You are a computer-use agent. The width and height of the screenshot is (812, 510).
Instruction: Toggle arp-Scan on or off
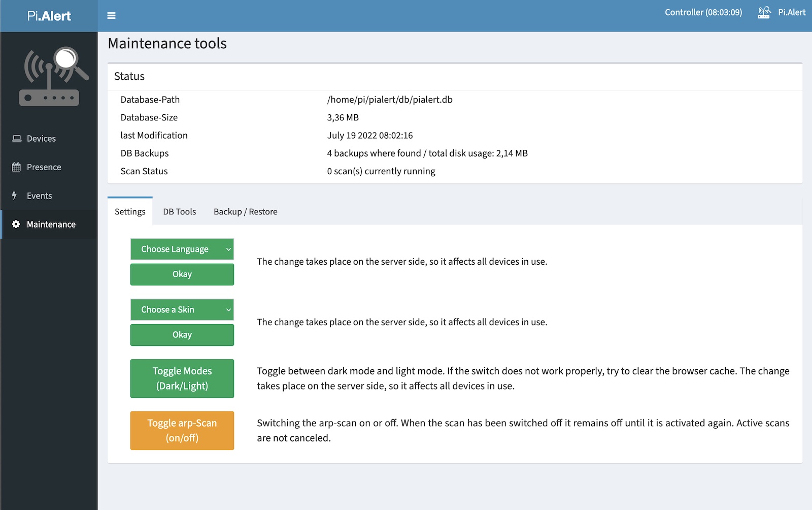pyautogui.click(x=182, y=430)
